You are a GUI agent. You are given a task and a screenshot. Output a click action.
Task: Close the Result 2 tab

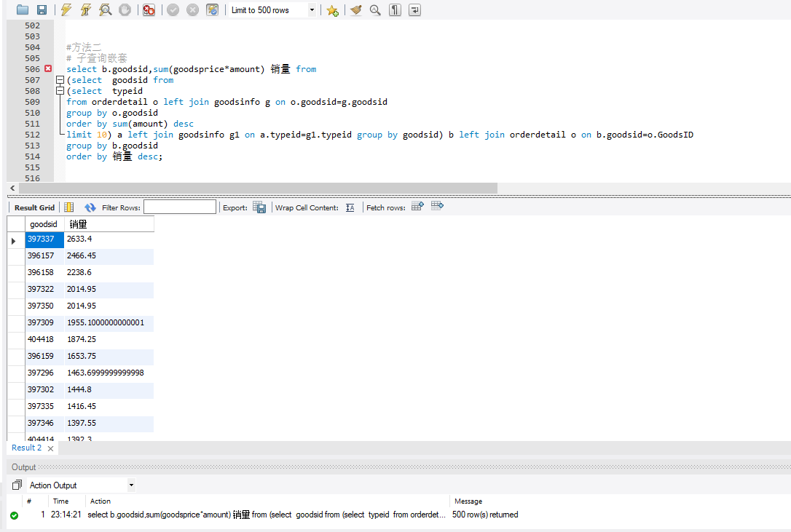click(x=50, y=448)
